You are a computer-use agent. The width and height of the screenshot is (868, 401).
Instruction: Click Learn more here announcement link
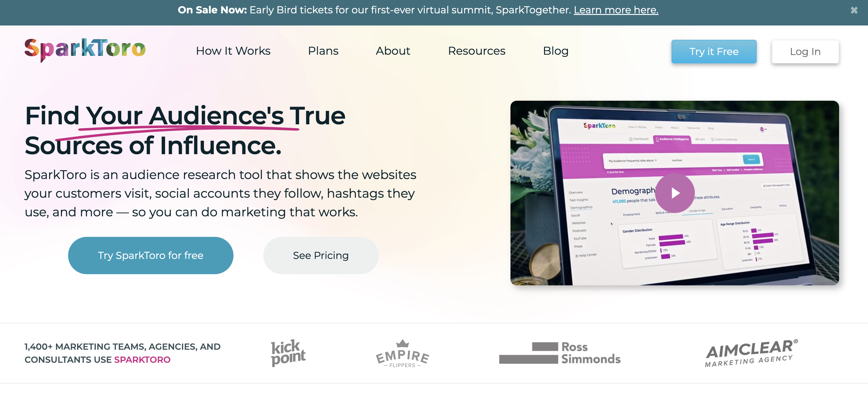pos(616,10)
